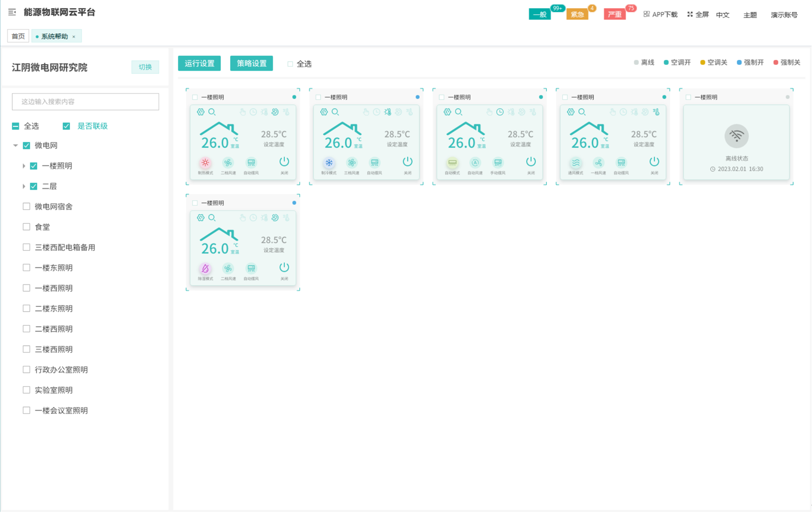Viewport: 812px width, 513px height.
Task: Click the APP下载 download link
Action: [x=660, y=14]
